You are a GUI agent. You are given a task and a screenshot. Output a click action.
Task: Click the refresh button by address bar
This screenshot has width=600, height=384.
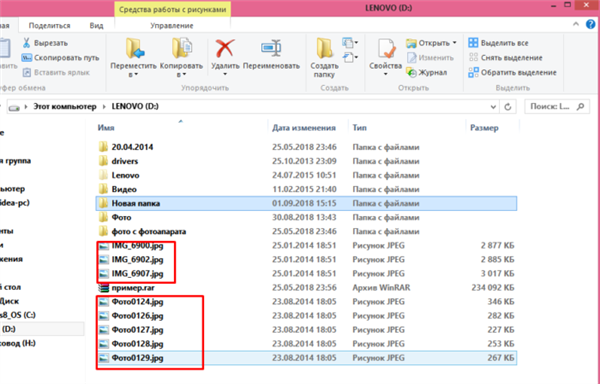pos(508,107)
